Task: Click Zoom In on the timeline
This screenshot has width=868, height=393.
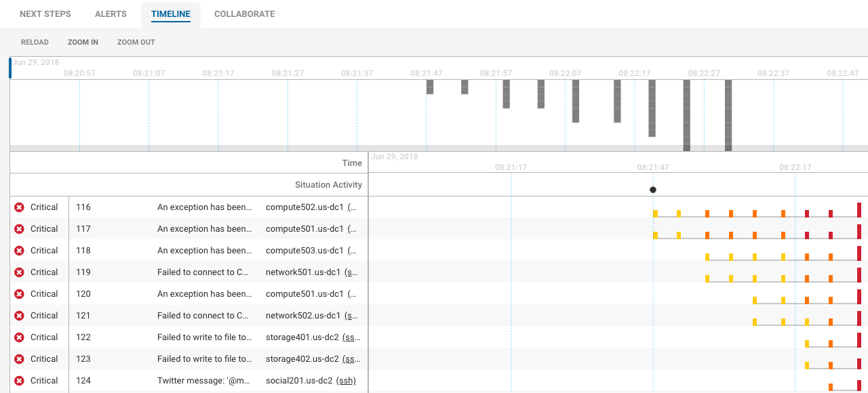Action: 83,42
